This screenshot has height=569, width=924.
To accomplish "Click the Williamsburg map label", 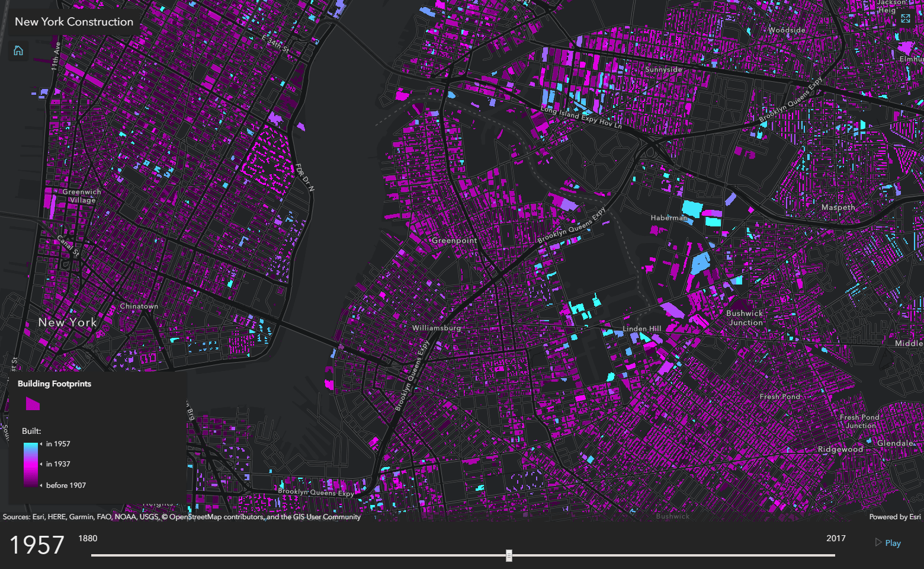I will click(437, 328).
